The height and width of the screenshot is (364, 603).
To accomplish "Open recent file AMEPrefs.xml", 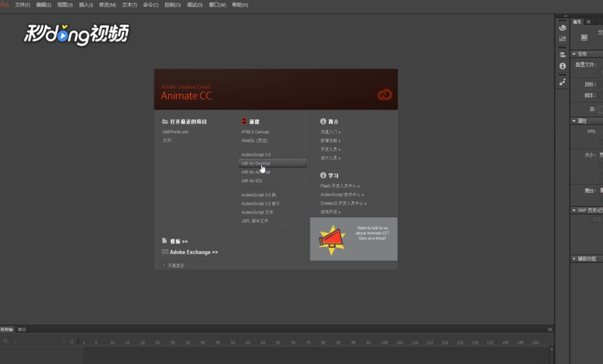I will 175,132.
